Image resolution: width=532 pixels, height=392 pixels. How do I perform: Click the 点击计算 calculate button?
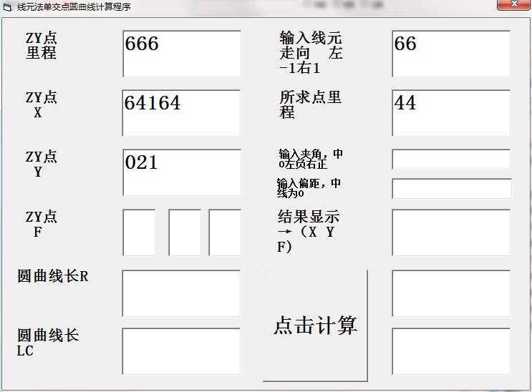(x=315, y=325)
